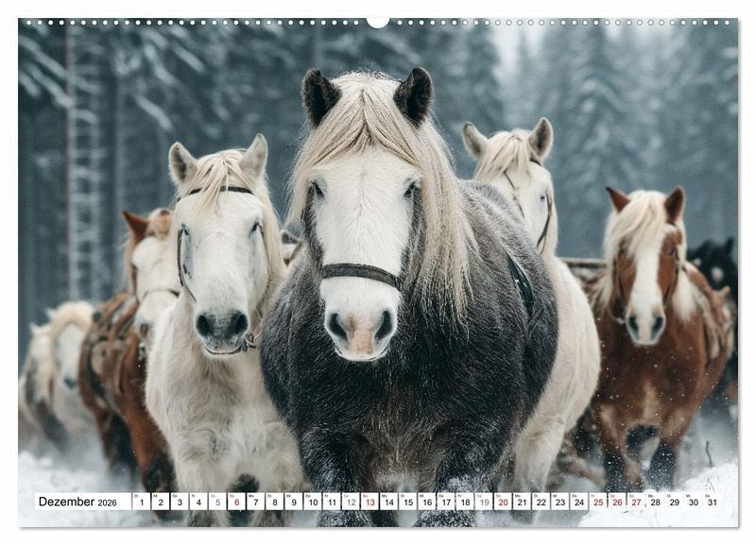Viewport: 756px width, 545px height.
Task: Select red holiday day 26
Action: point(617,502)
